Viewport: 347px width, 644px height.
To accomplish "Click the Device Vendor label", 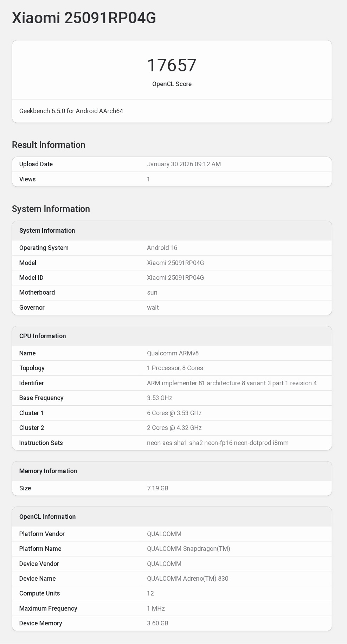I will click(x=39, y=564).
